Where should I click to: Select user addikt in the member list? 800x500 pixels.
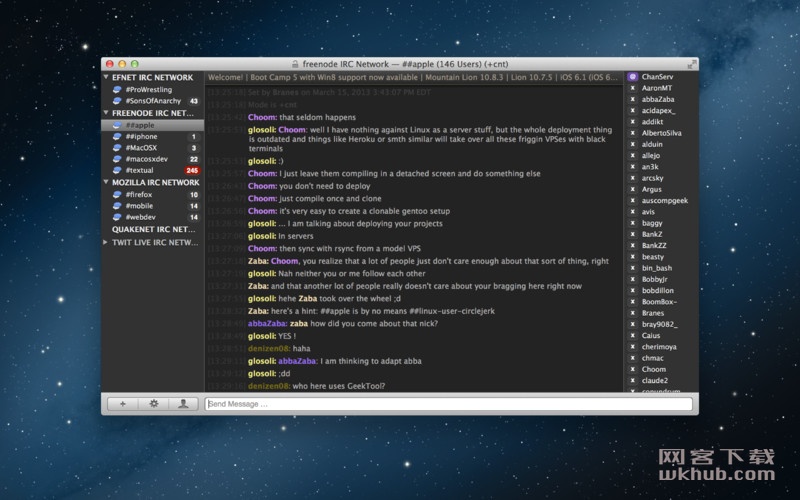pos(653,121)
